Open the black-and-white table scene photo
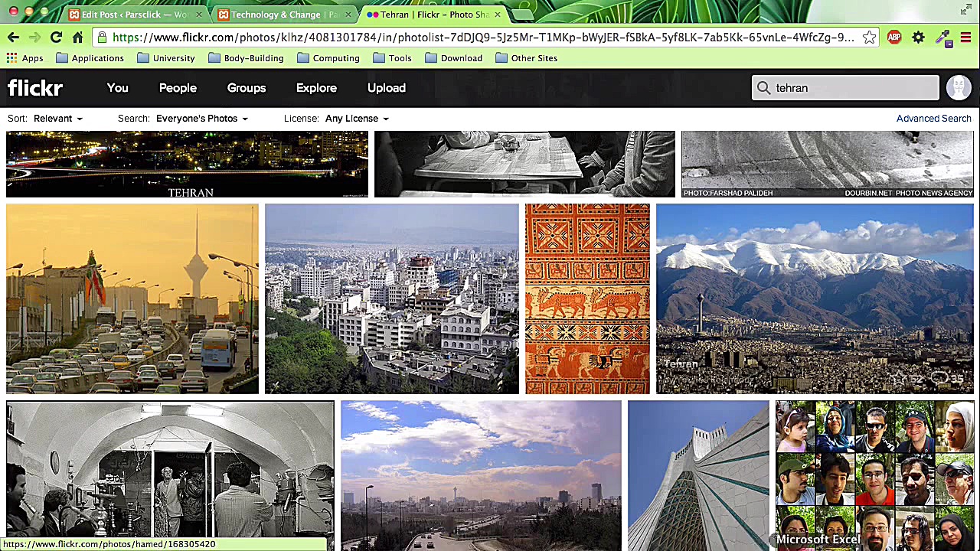The width and height of the screenshot is (980, 551). coord(524,165)
